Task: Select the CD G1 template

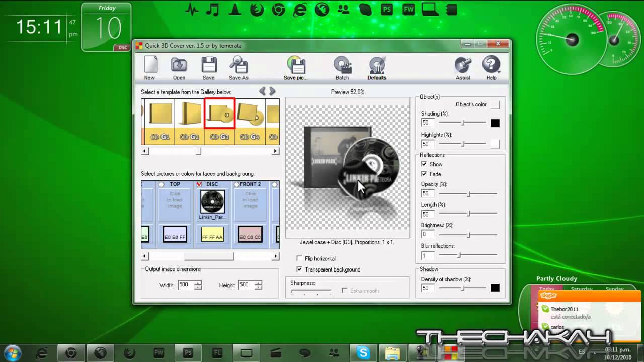Action: tap(160, 121)
